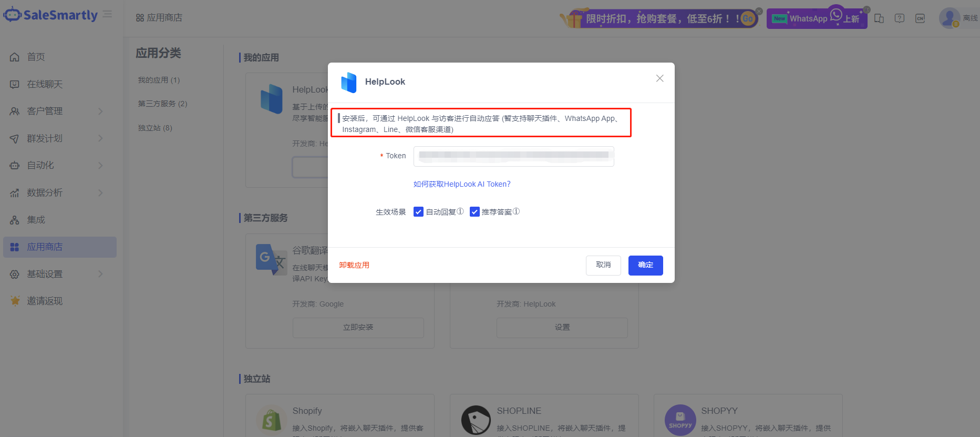This screenshot has height=437, width=980.
Task: Click the Shopify app title
Action: [307, 411]
